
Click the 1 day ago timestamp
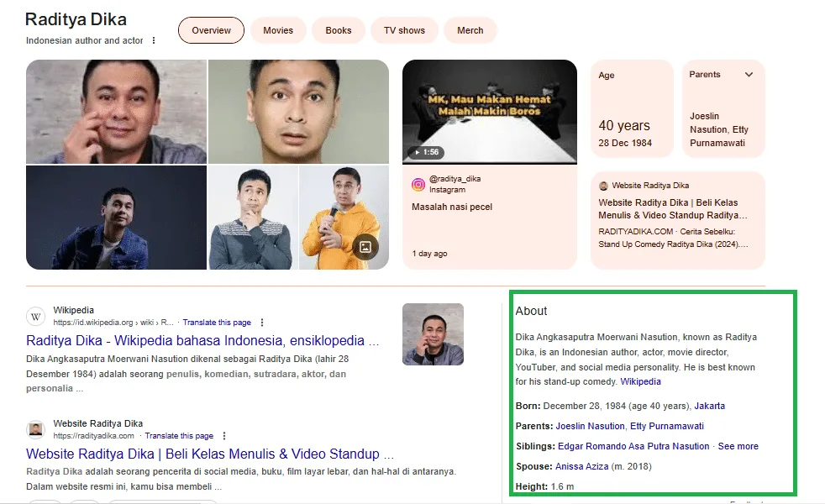pyautogui.click(x=429, y=254)
